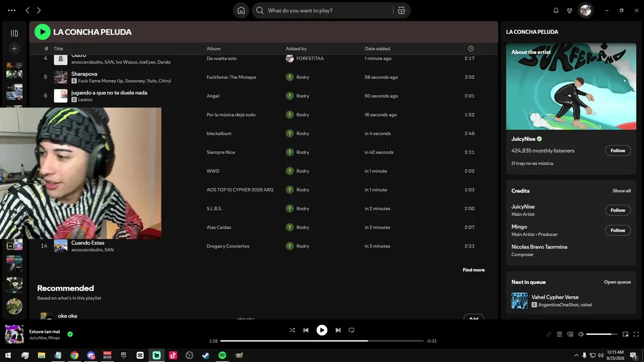Screen dimensions: 644x362
Task: Open the full queue
Action: (x=617, y=282)
